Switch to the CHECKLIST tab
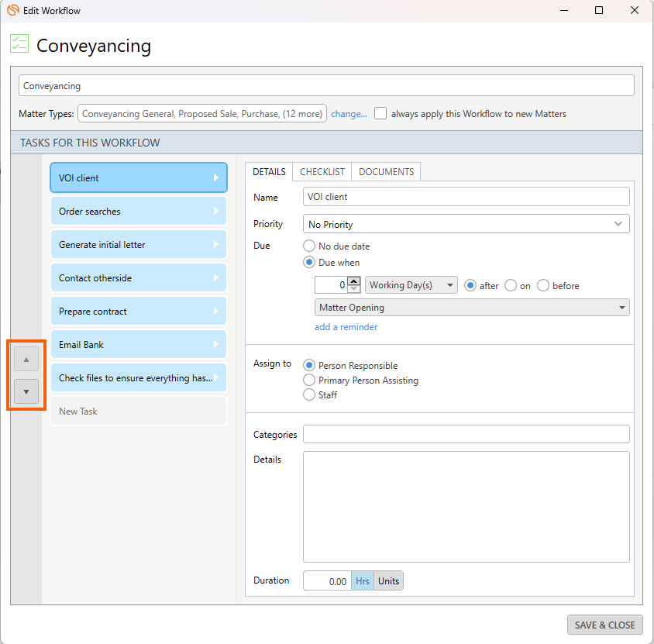654x644 pixels. pos(322,172)
